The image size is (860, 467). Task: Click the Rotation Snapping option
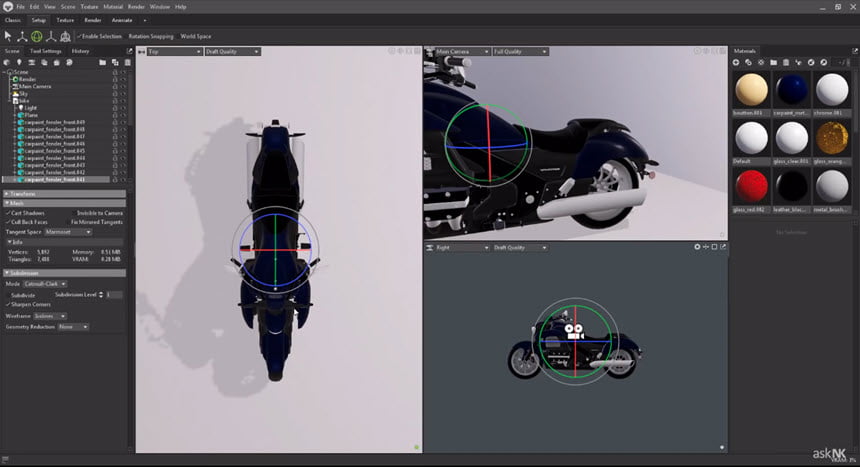point(151,36)
